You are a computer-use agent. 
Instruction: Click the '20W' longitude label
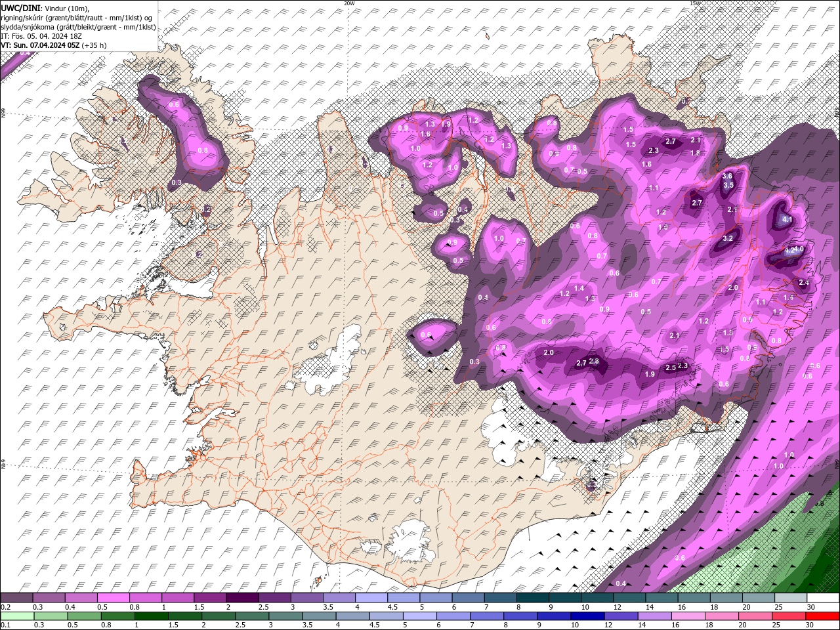pos(349,3)
